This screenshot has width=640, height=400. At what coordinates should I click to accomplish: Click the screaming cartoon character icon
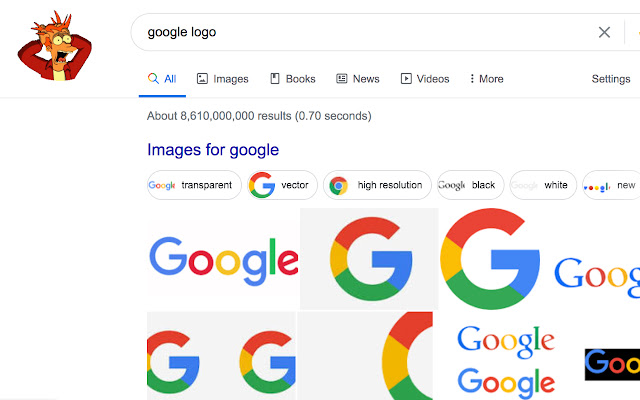click(54, 48)
